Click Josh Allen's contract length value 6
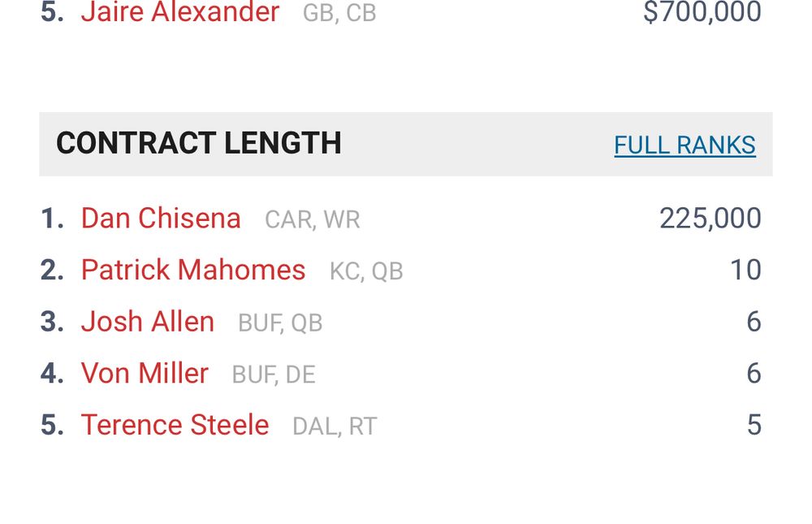This screenshot has width=812, height=524. pyautogui.click(x=754, y=322)
